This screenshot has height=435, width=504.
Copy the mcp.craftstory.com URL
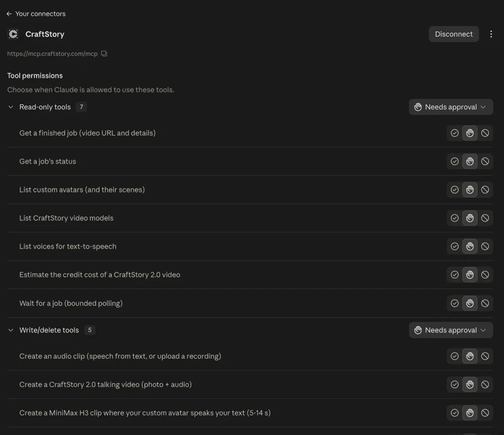click(104, 54)
